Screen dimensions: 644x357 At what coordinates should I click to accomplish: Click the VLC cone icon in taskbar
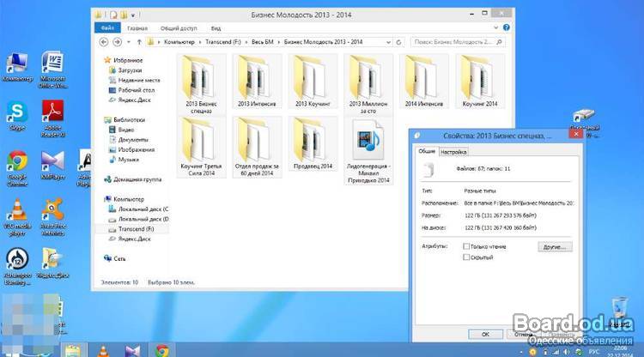(103, 349)
